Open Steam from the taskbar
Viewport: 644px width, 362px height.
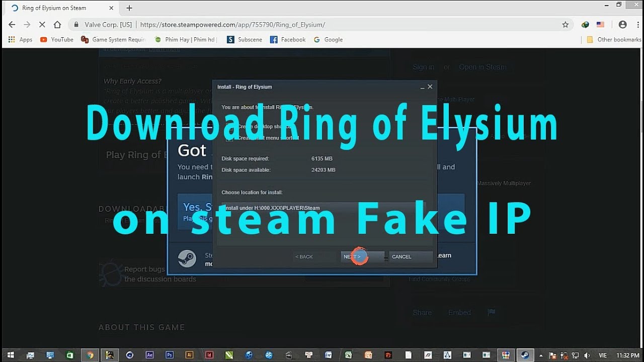click(x=525, y=355)
